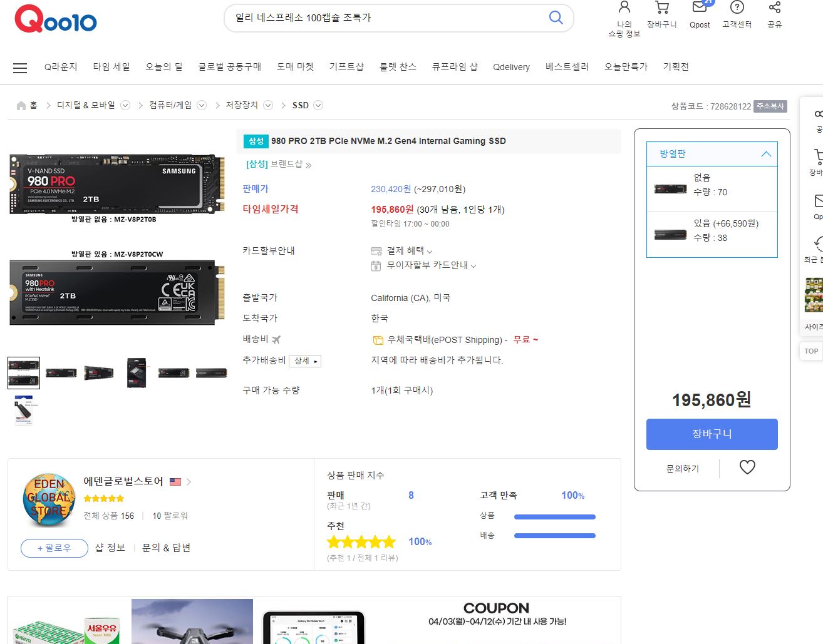Collapse the 방열판 option selector
823x644 pixels.
(x=766, y=154)
